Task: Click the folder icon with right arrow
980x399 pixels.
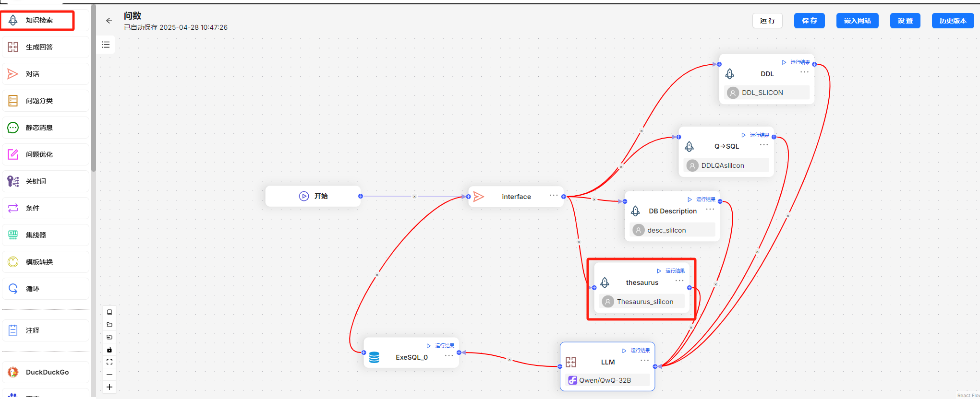Action: point(109,337)
